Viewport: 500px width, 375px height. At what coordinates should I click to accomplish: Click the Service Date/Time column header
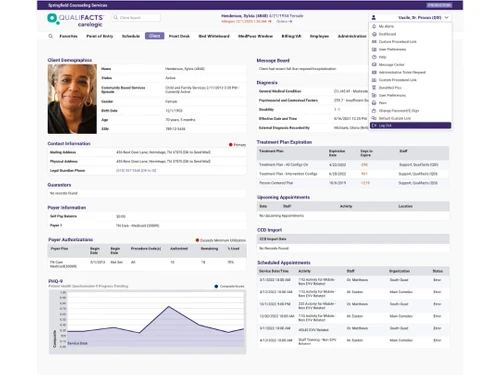[x=274, y=271]
